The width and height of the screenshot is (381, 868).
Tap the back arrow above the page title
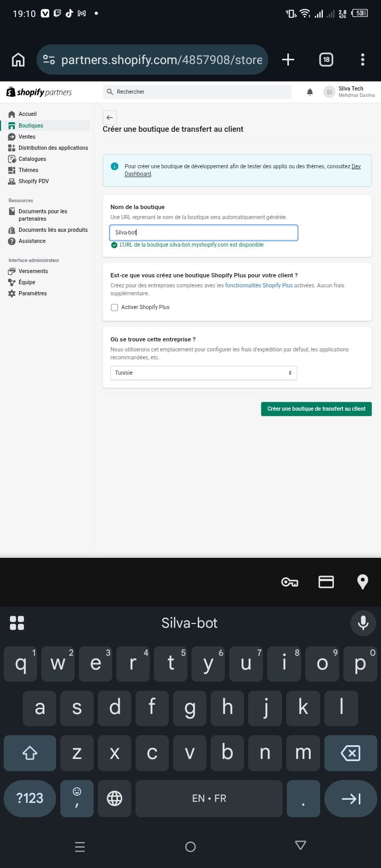click(x=110, y=117)
